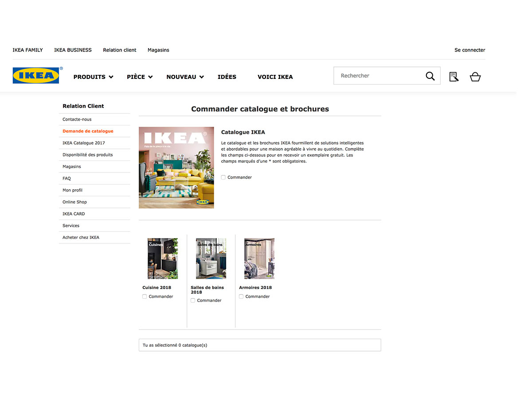This screenshot has width=532, height=399.
Task: Open the shopping basket icon
Action: click(x=475, y=77)
